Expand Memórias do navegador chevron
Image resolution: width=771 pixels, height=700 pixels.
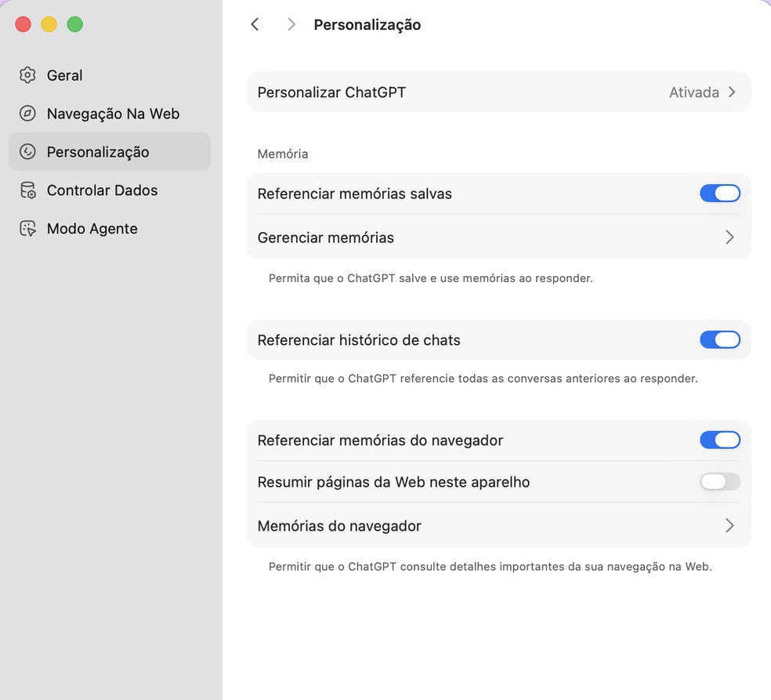point(729,526)
